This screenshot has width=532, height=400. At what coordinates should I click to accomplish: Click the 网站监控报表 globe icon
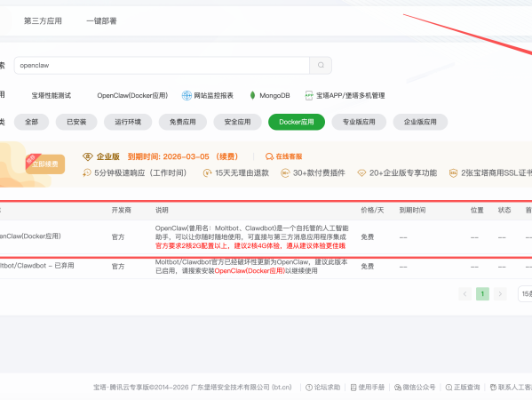(187, 95)
